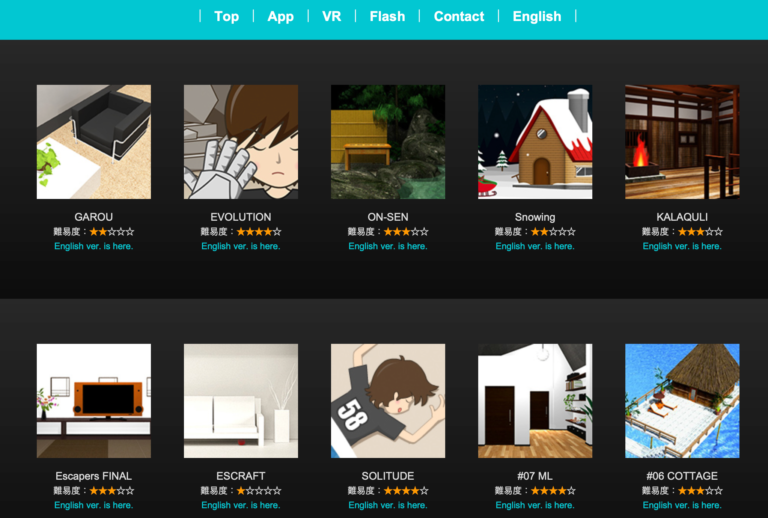Click the GAROU title text
768x518 pixels.
94,217
